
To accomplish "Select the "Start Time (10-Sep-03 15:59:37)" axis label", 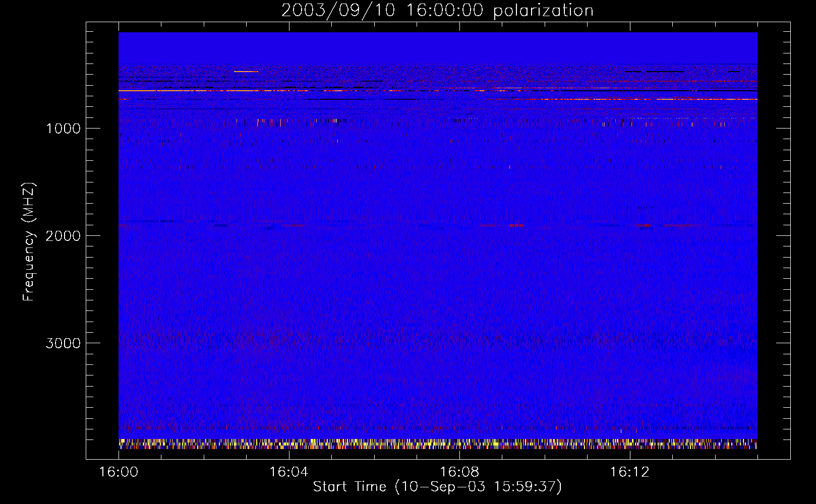I will (437, 487).
